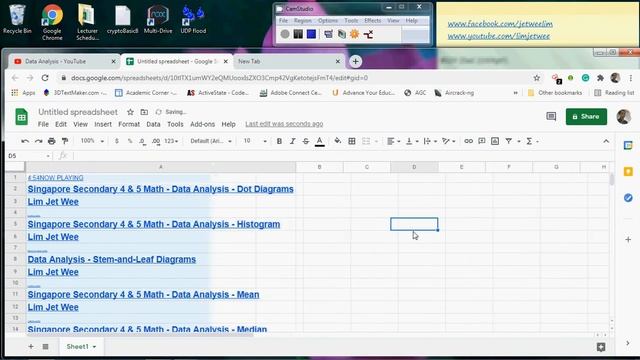The width and height of the screenshot is (640, 360).
Task: Format cell as percent
Action: [x=130, y=141]
